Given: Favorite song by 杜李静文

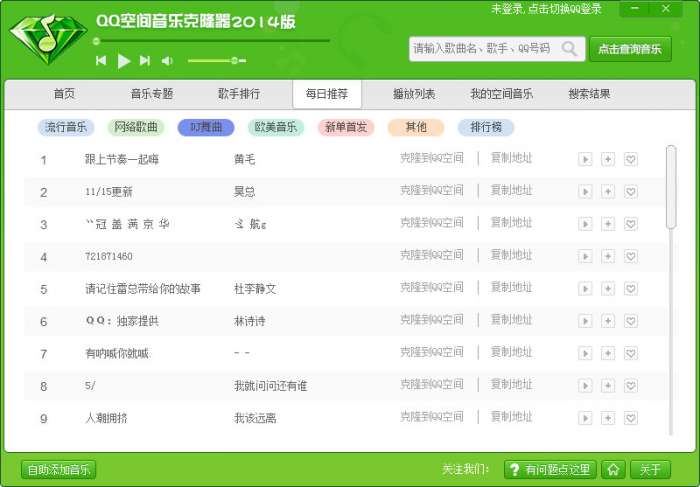Looking at the screenshot, I should coord(630,289).
